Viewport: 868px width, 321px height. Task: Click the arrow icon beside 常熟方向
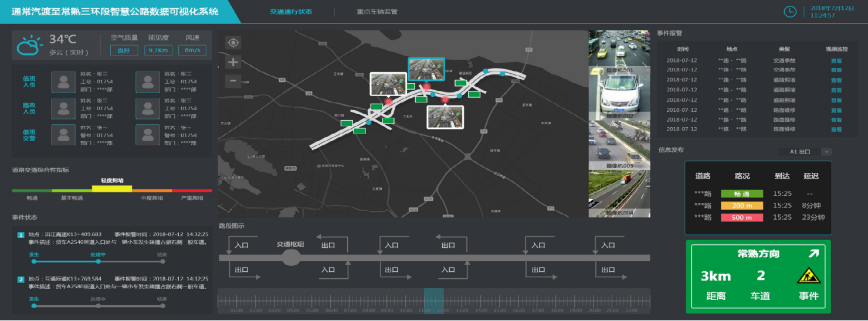[813, 254]
